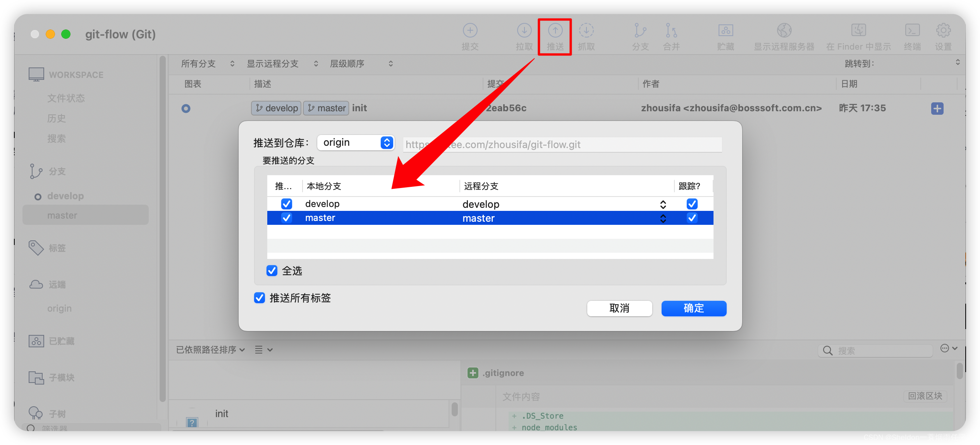Click the unknown file question-mark icon
This screenshot has width=980, height=445.
click(x=192, y=422)
